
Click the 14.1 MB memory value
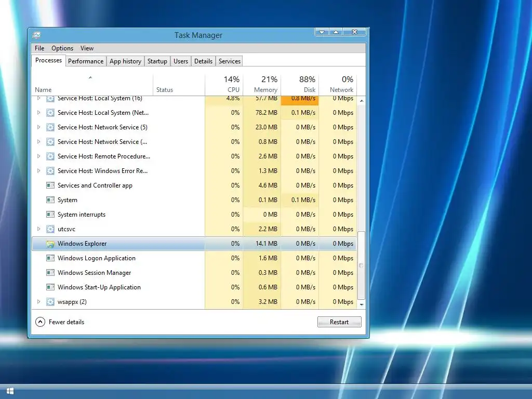tap(267, 244)
